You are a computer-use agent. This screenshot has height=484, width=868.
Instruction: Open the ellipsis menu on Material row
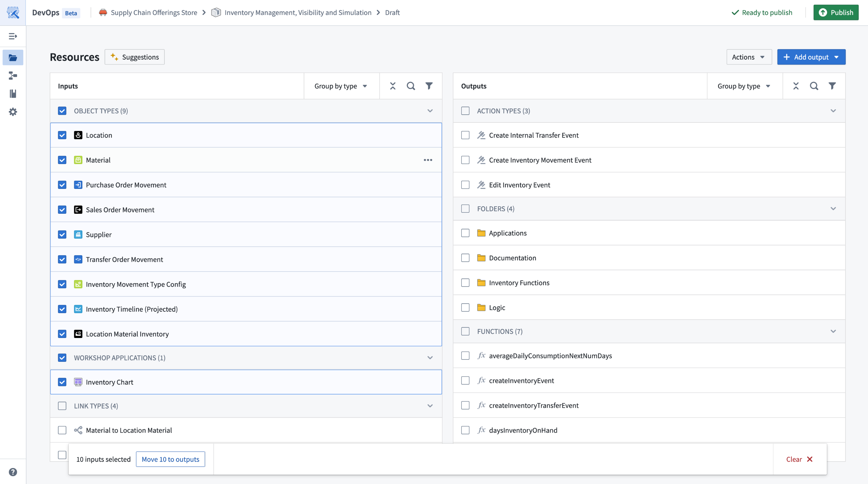click(428, 160)
